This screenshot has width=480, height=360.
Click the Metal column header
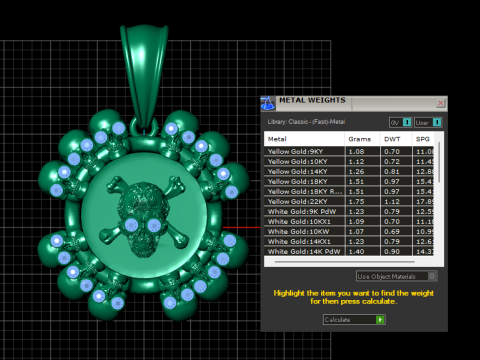(304, 139)
